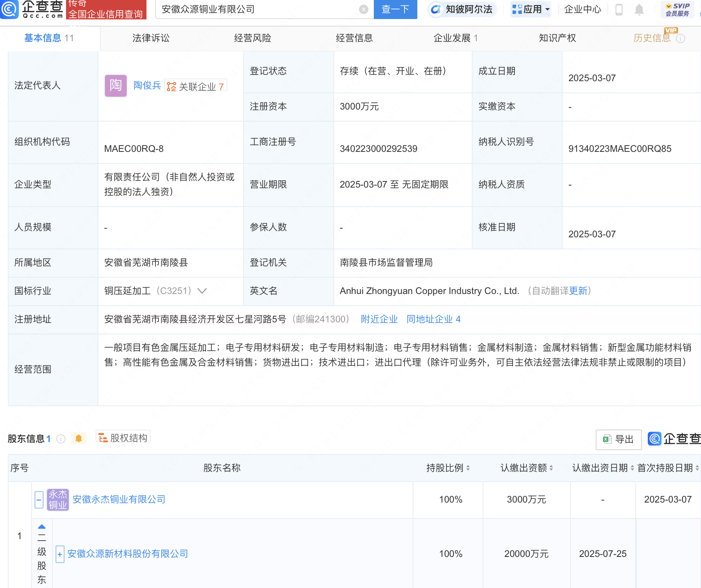Click 更新 beside the English name

tap(578, 291)
